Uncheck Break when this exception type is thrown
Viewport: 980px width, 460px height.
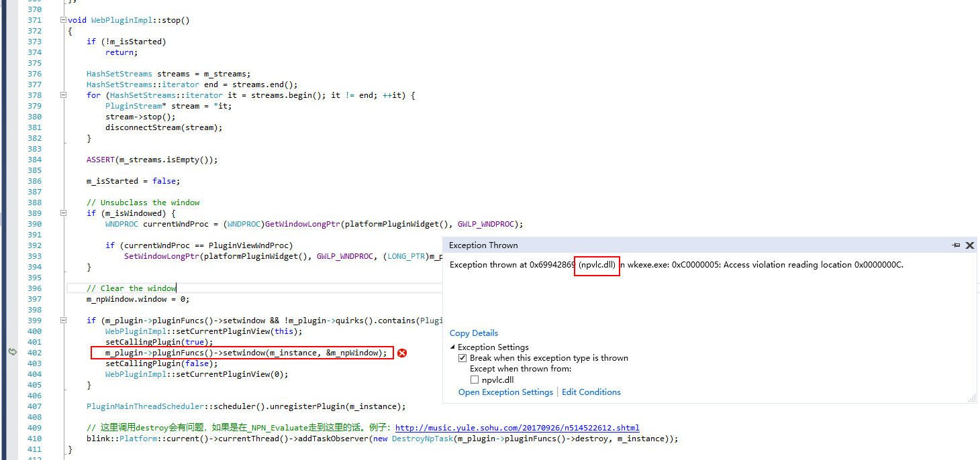[x=462, y=357]
